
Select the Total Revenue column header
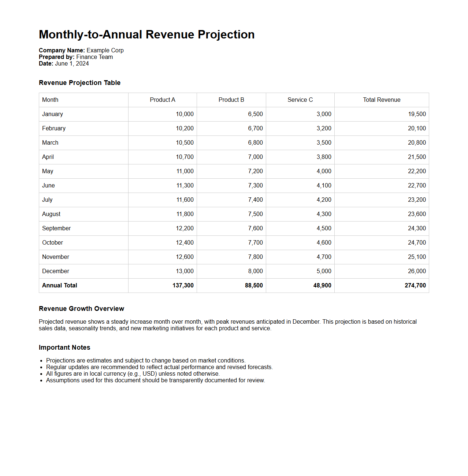click(x=381, y=100)
